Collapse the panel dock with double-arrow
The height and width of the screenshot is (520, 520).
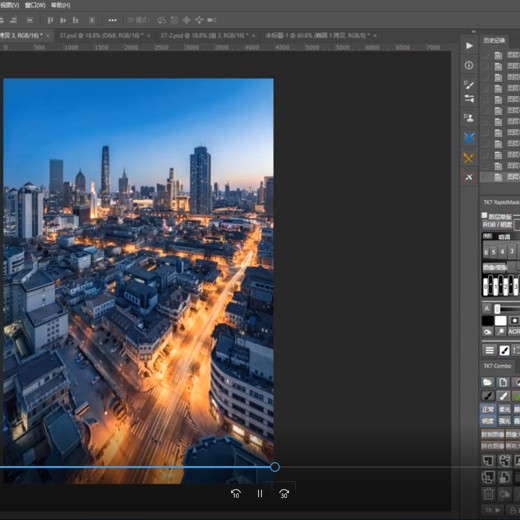tap(474, 32)
